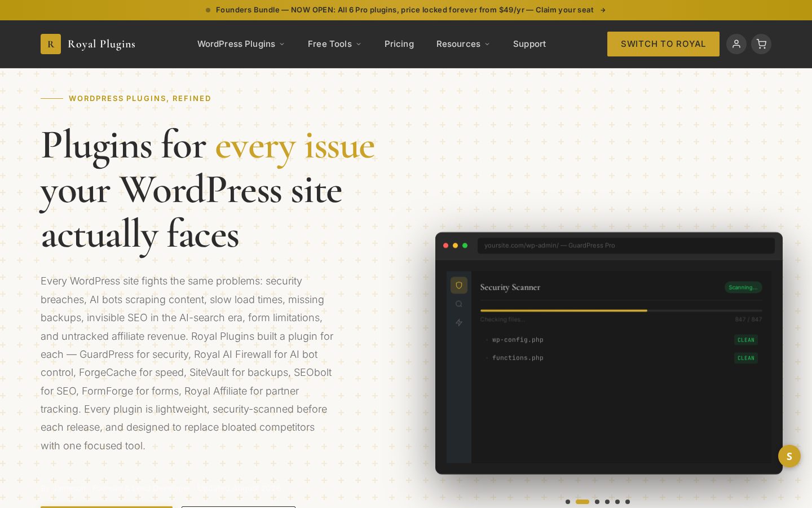Image resolution: width=812 pixels, height=508 pixels.
Task: Click the gold R logo icon
Action: click(51, 44)
